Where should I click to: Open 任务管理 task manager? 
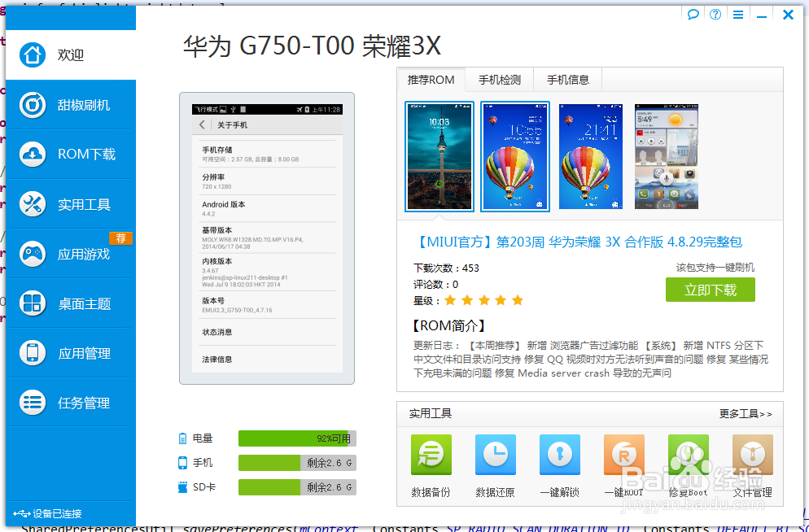pyautogui.click(x=71, y=403)
